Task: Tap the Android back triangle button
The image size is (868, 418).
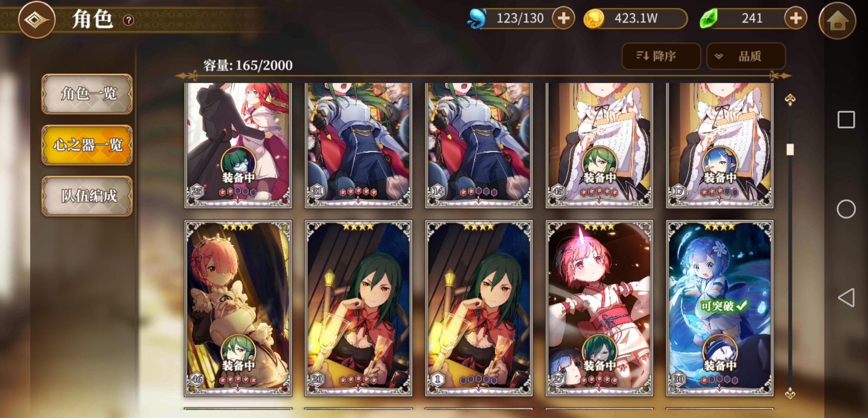Action: (846, 298)
